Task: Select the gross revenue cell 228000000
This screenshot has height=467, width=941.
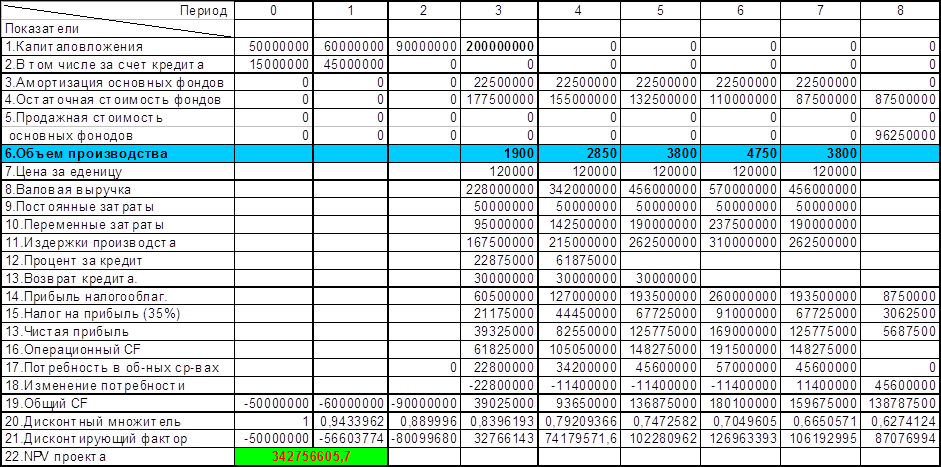Action: tap(500, 189)
